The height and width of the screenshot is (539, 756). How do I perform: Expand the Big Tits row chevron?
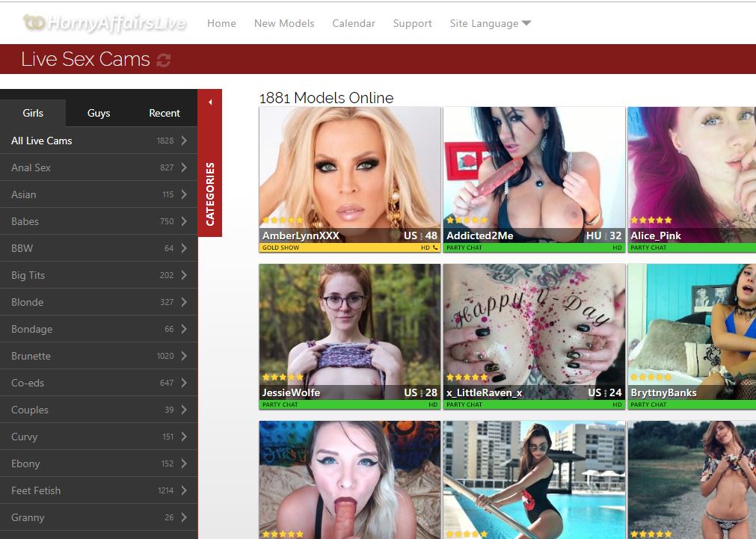point(184,275)
